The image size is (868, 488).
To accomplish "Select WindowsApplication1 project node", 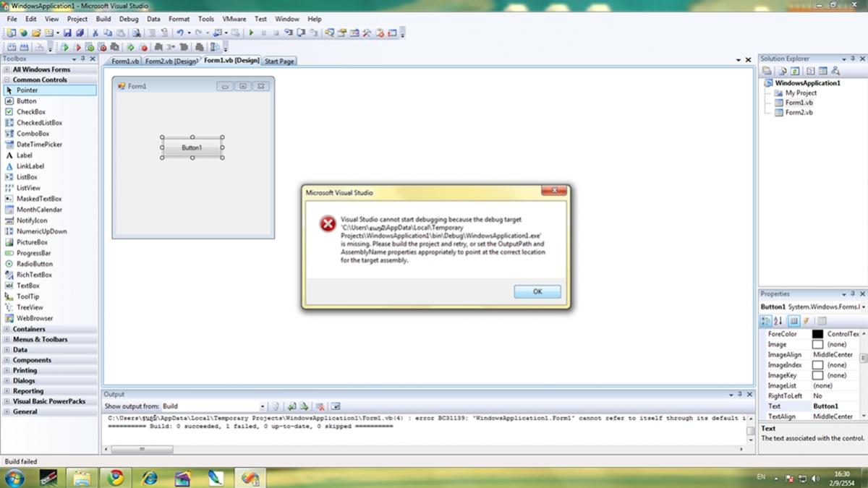I will point(807,82).
